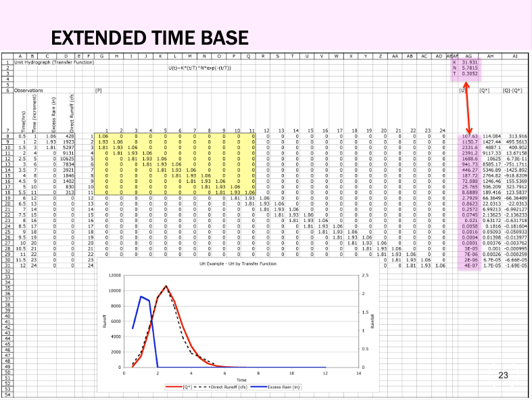Image resolution: width=532 pixels, height=400 pixels.
Task: Click the [P] matrix label
Action: [99, 91]
